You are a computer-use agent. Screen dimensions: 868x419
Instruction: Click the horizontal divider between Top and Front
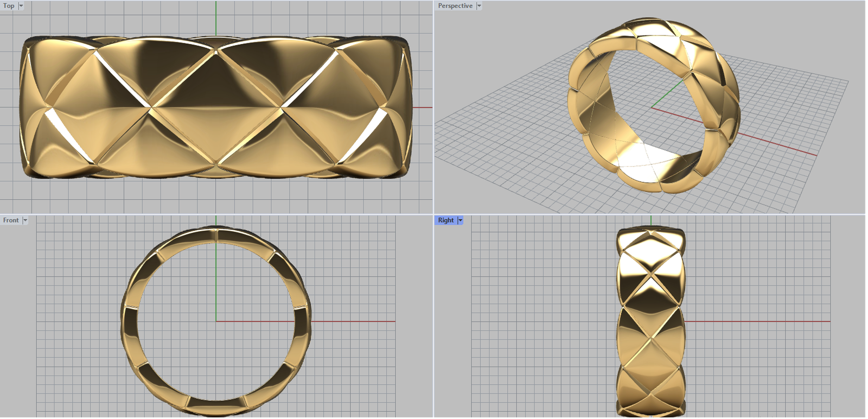tap(108, 214)
